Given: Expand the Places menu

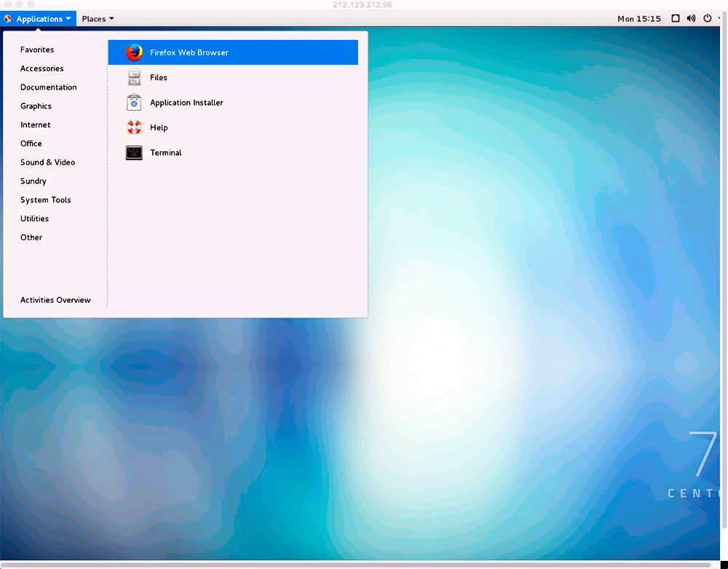Looking at the screenshot, I should [x=98, y=19].
